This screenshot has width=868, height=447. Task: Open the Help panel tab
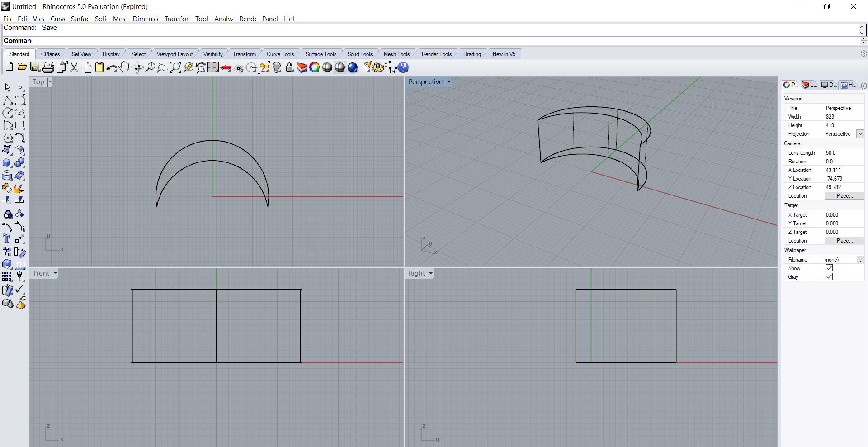[x=848, y=85]
